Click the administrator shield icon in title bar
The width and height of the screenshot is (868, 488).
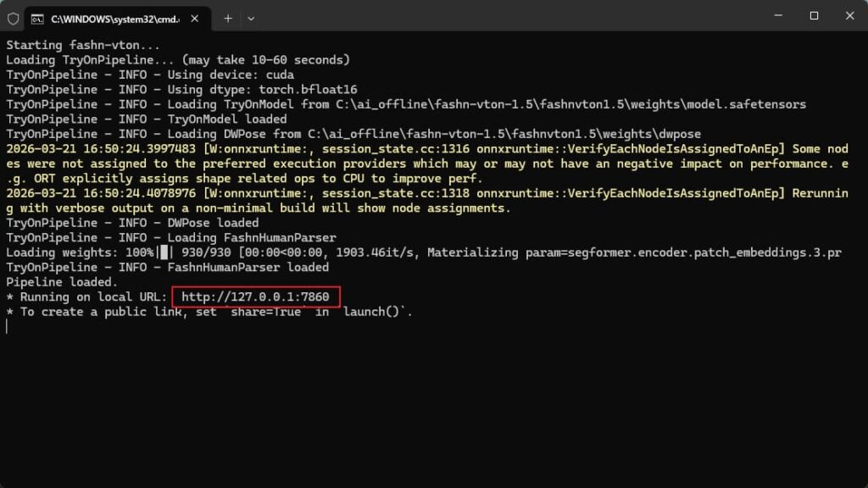pos(13,17)
